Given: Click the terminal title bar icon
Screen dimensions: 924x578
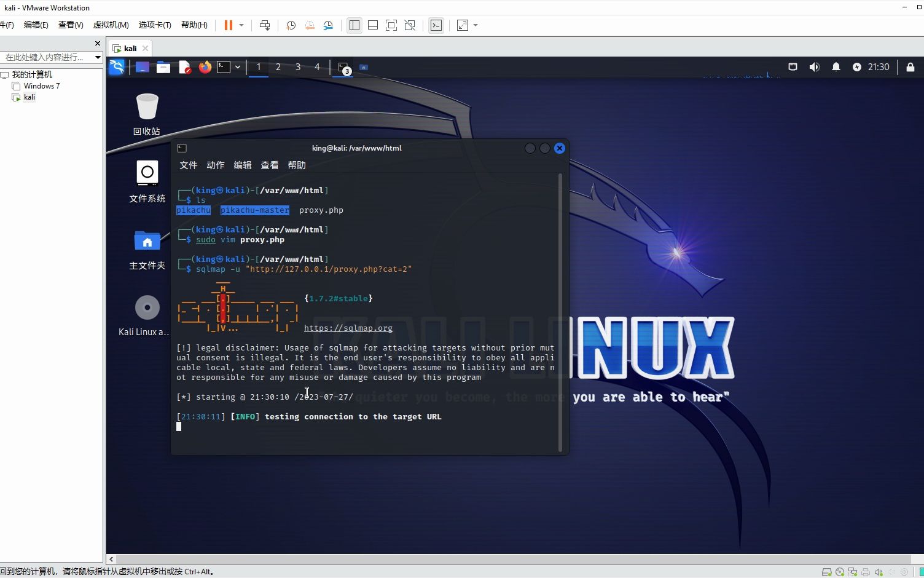Looking at the screenshot, I should click(x=182, y=148).
